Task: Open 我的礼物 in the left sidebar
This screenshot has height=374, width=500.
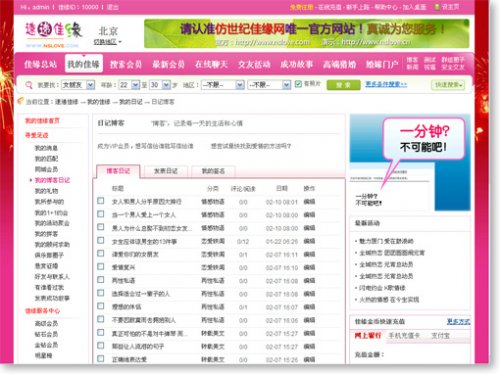Action: coord(46,191)
